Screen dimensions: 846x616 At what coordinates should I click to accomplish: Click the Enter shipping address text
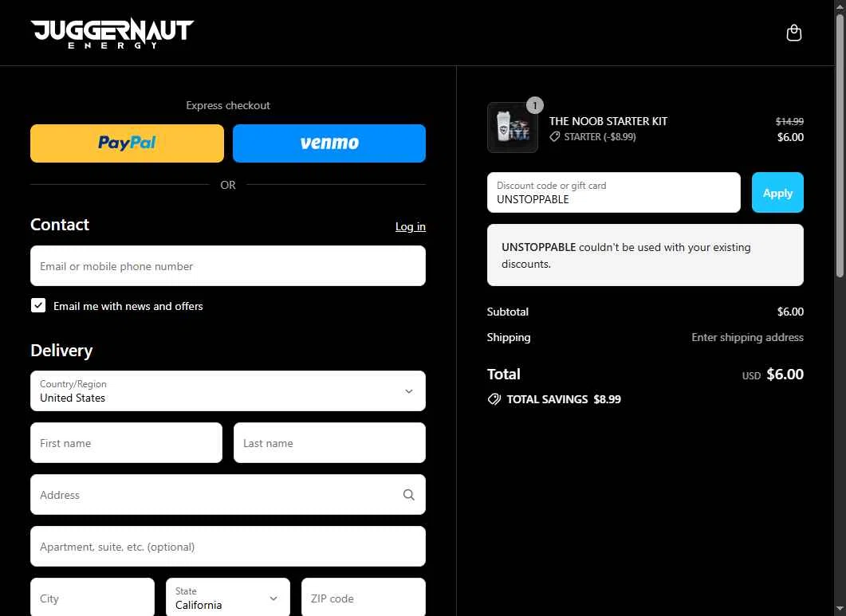click(x=747, y=337)
